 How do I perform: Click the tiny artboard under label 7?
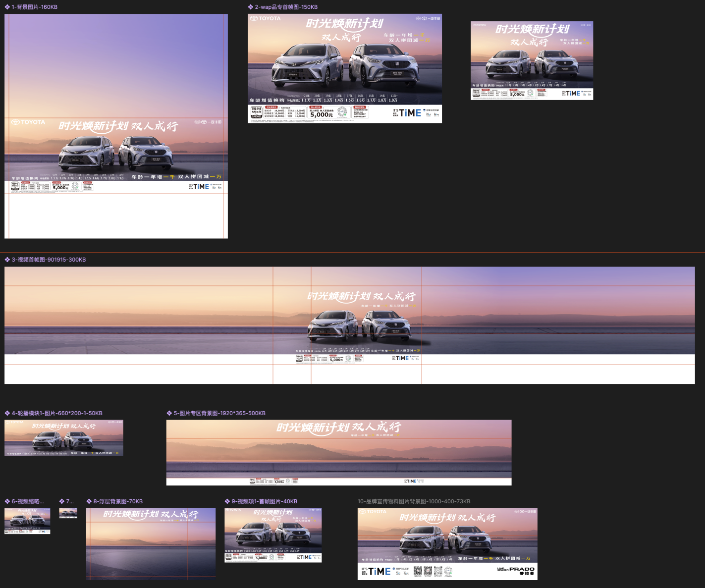68,513
